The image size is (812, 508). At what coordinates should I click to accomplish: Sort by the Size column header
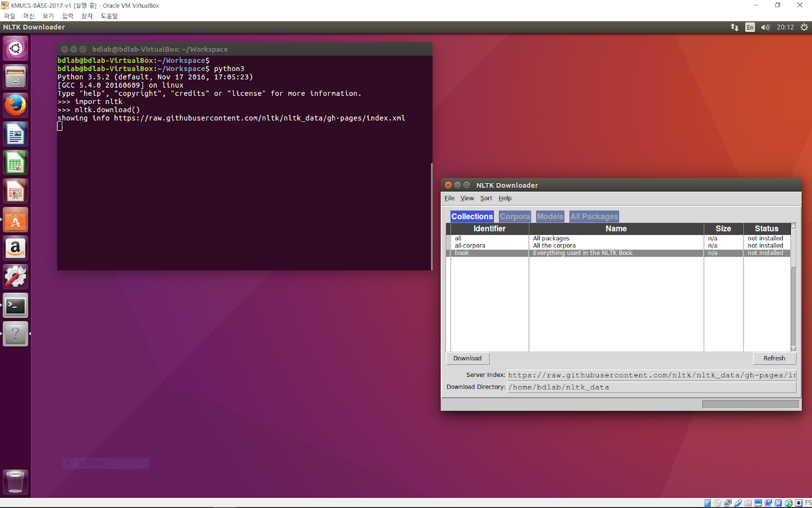pos(723,229)
